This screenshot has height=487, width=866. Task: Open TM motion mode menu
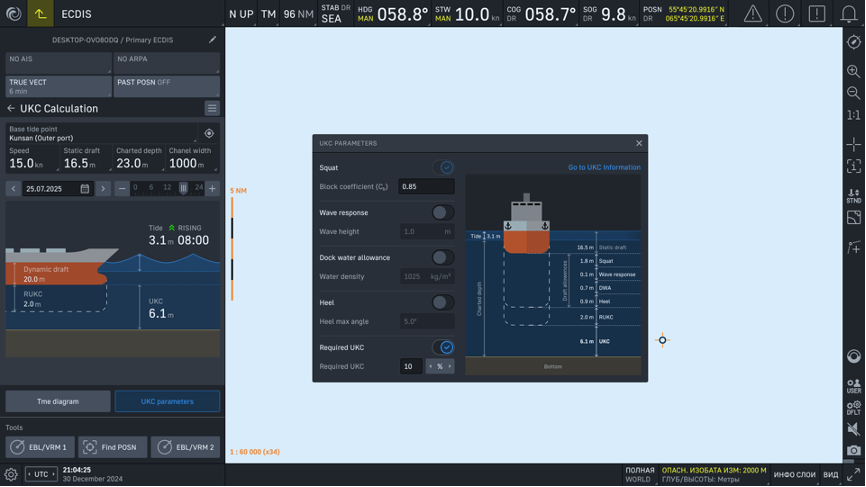coord(268,14)
